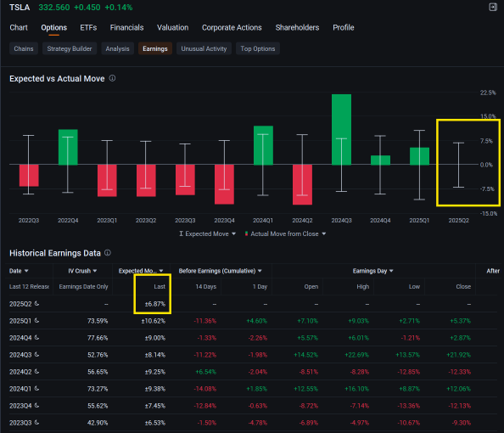Click the +4.60% 1 Day value

point(257,321)
